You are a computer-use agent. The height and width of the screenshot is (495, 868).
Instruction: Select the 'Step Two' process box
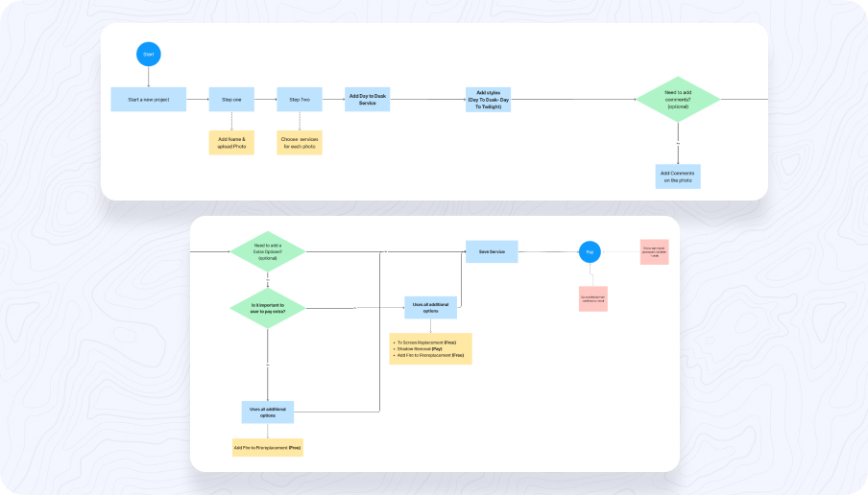[x=300, y=100]
